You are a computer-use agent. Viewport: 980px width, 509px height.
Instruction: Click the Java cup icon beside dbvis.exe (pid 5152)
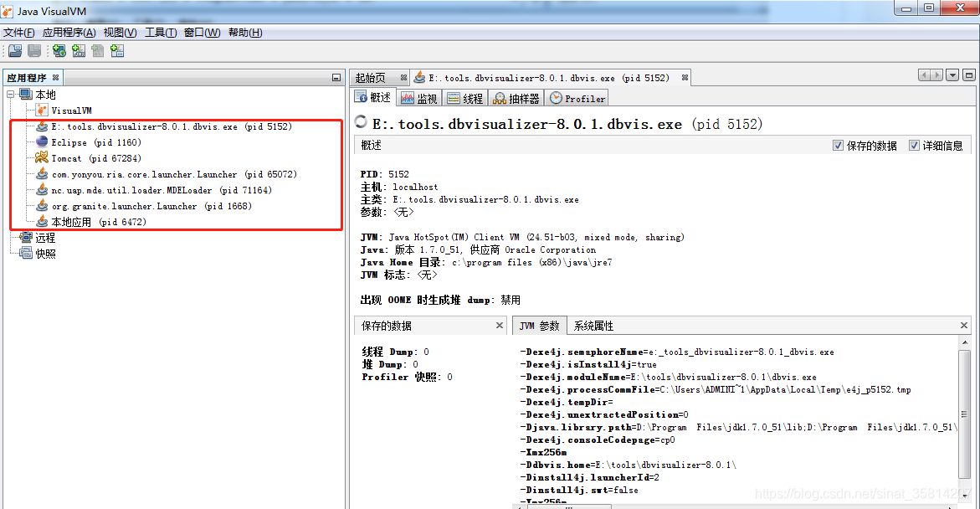(x=42, y=126)
